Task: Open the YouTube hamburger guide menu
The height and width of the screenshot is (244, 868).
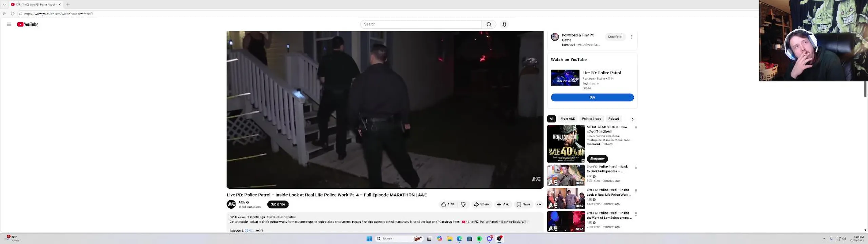Action: tap(9, 24)
